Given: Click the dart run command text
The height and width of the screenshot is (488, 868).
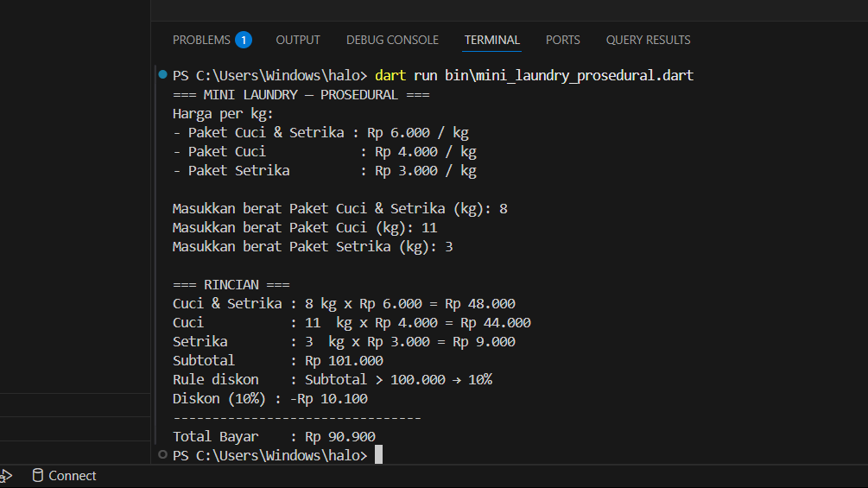Looking at the screenshot, I should [x=534, y=76].
